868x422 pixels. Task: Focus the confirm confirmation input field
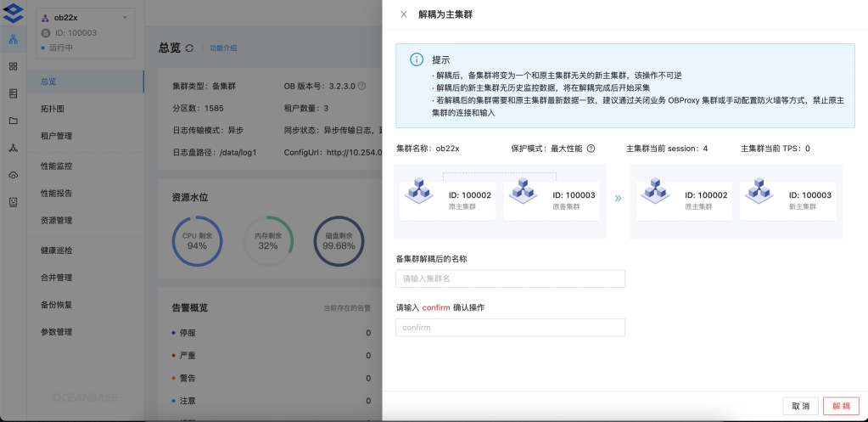pos(510,327)
